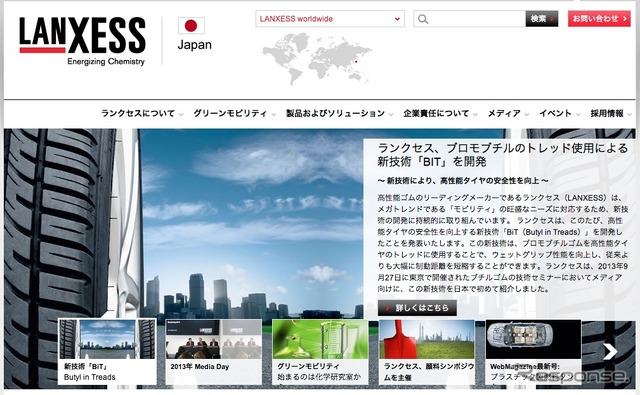Open the 顔料シンポジウム red shovel thumbnail
640x395 pixels.
point(427,351)
